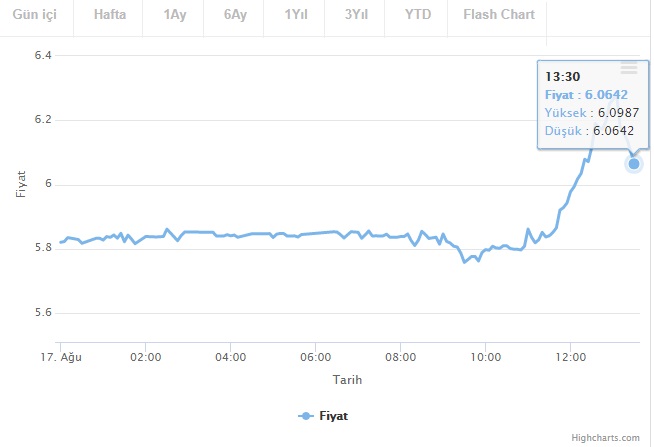This screenshot has width=654, height=447.
Task: Click the highlighted 13:30 data point marker
Action: click(x=633, y=164)
